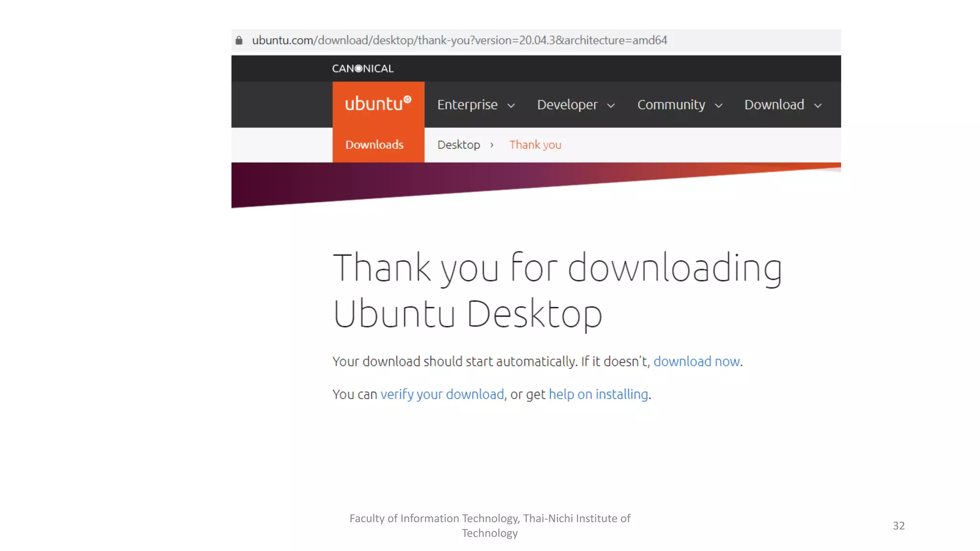Expand the Enterprise menu chevron

(511, 106)
